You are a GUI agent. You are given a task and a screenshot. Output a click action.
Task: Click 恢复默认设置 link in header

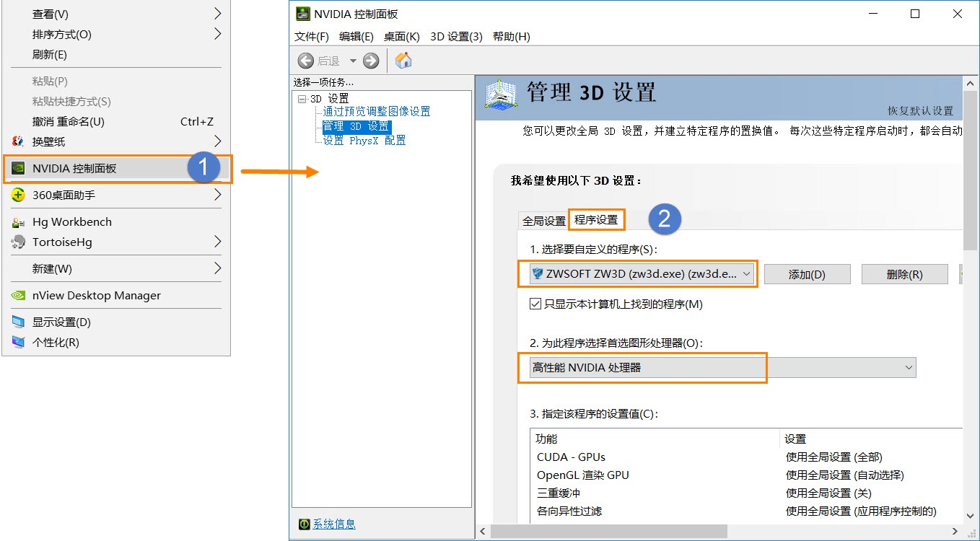click(x=920, y=111)
